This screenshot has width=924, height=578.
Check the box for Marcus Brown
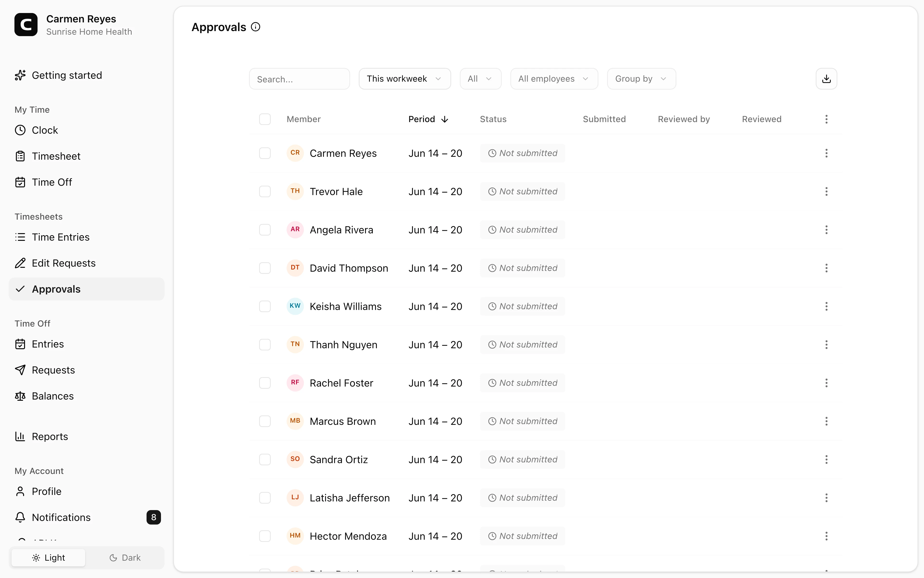(x=265, y=421)
